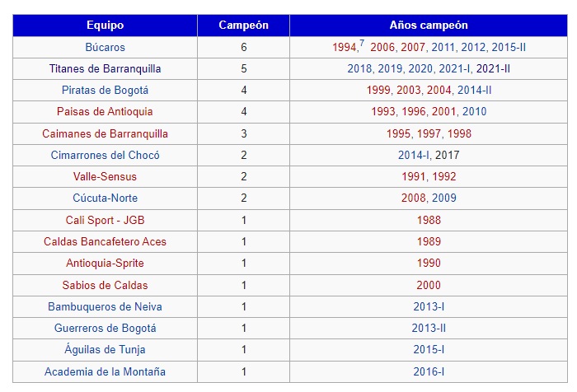Click the Cúcuta-Norte team link
Screen dimensions: 577x392
(106, 198)
